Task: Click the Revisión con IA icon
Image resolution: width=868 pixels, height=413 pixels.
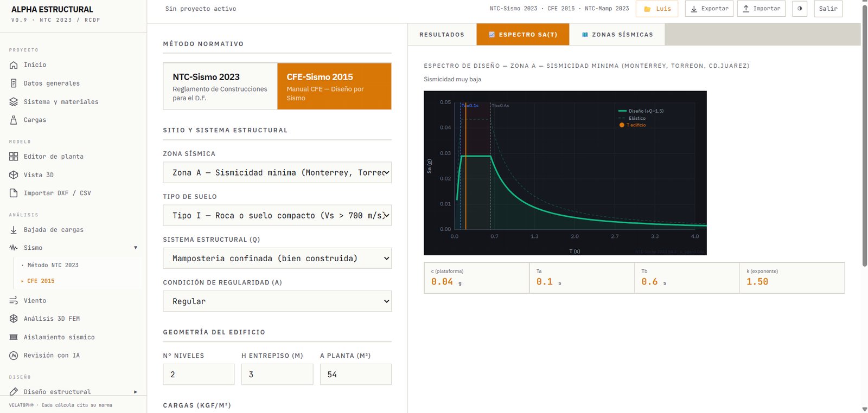Action: (14, 356)
